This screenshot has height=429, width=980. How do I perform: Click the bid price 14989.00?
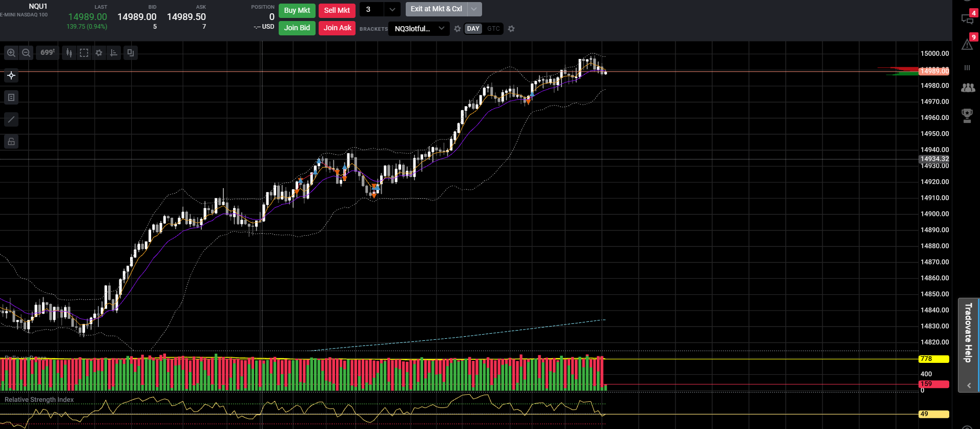pyautogui.click(x=137, y=17)
